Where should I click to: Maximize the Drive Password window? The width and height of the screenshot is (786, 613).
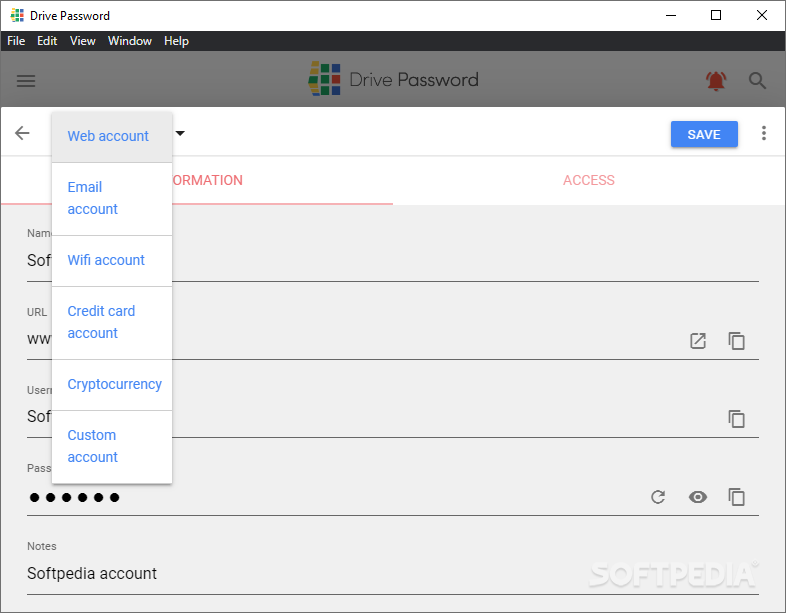tap(716, 16)
